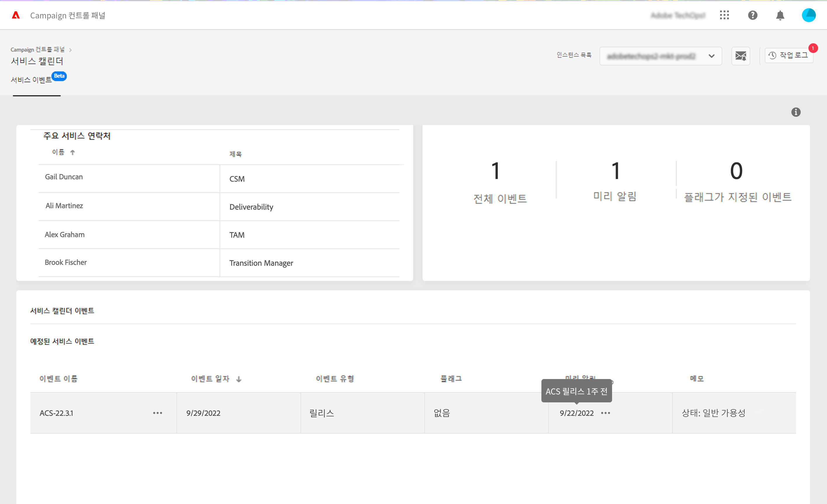
Task: Open more options next to 9/22/2022 alert
Action: (605, 413)
